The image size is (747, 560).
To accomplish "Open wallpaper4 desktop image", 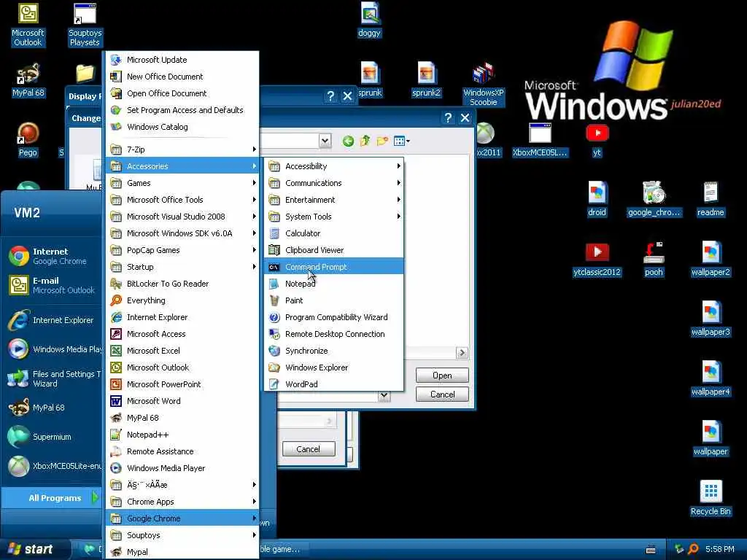I will tap(711, 378).
